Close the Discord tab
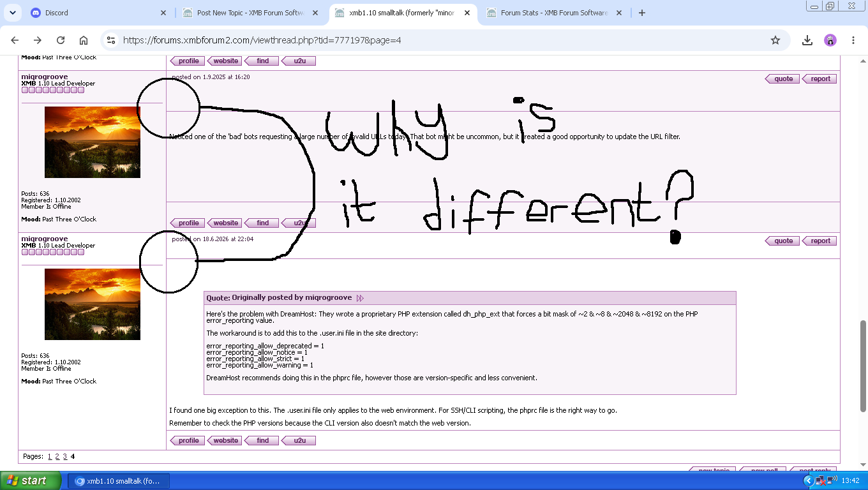 pos(163,13)
